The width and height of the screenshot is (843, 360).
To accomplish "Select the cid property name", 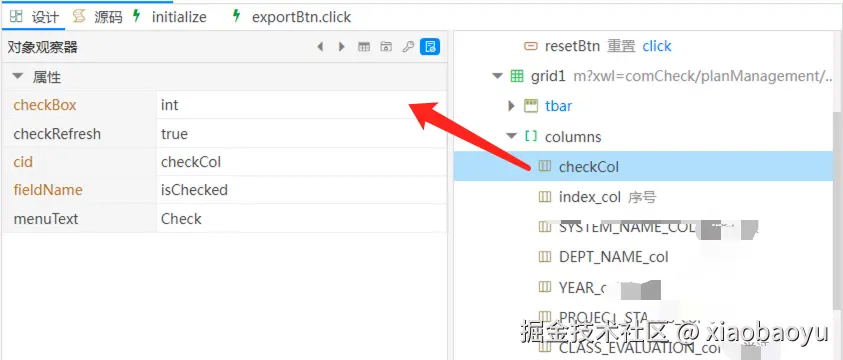I will tap(23, 162).
